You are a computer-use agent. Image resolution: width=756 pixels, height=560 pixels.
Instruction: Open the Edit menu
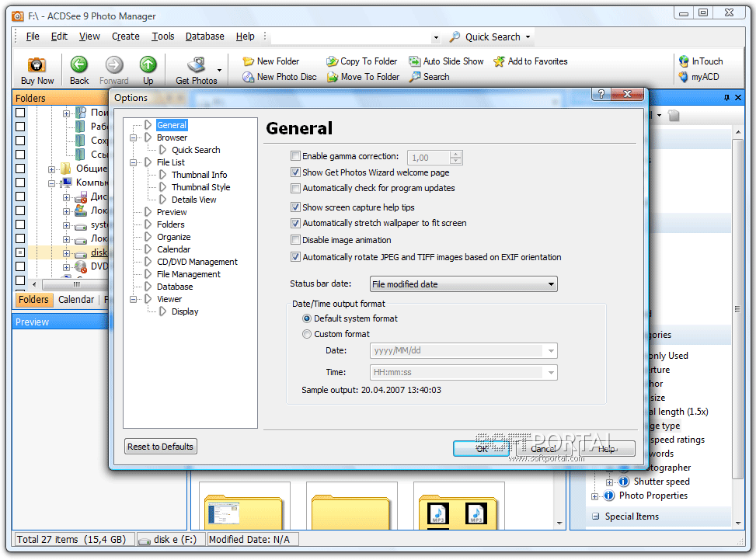[x=59, y=37]
